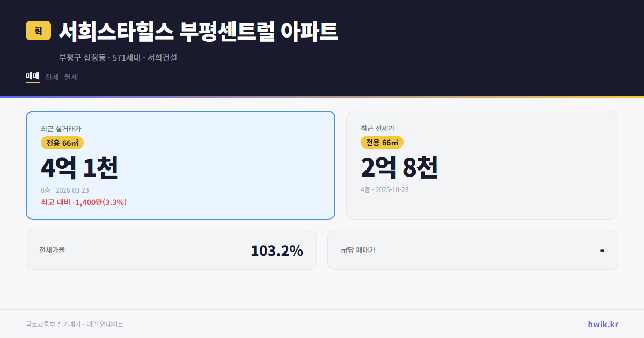
Task: Click the apartment title 서희스타힐스 부평센트럴
Action: point(199,31)
